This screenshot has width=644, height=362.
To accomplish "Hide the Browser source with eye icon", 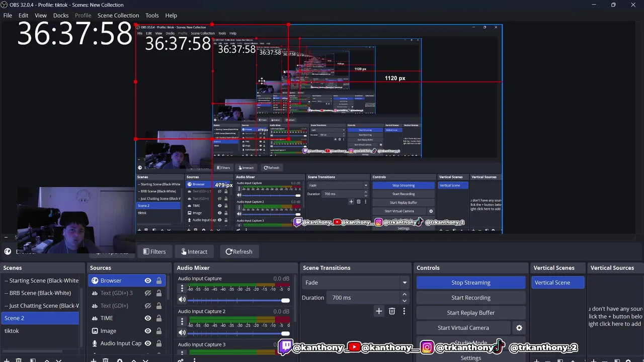I will tap(148, 281).
